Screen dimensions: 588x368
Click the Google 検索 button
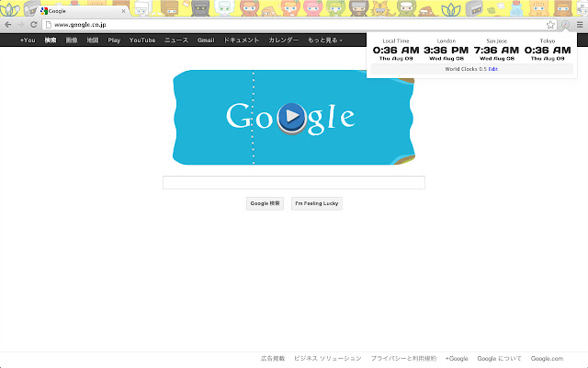pos(265,203)
